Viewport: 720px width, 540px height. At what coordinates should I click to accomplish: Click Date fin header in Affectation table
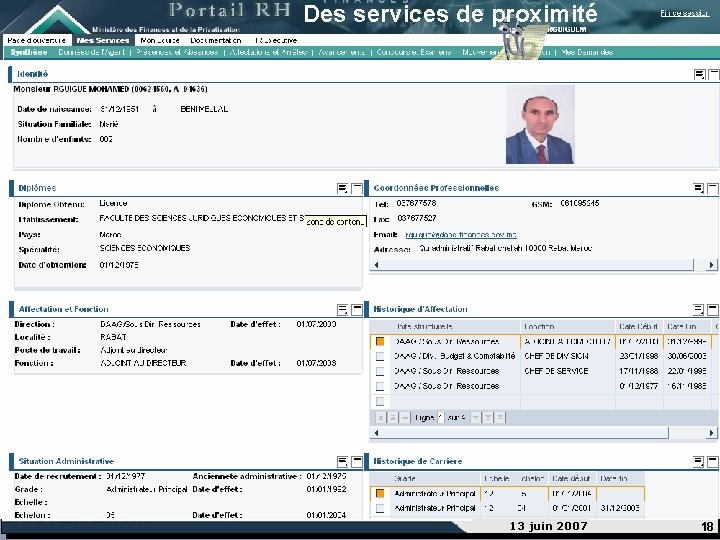[686, 326]
